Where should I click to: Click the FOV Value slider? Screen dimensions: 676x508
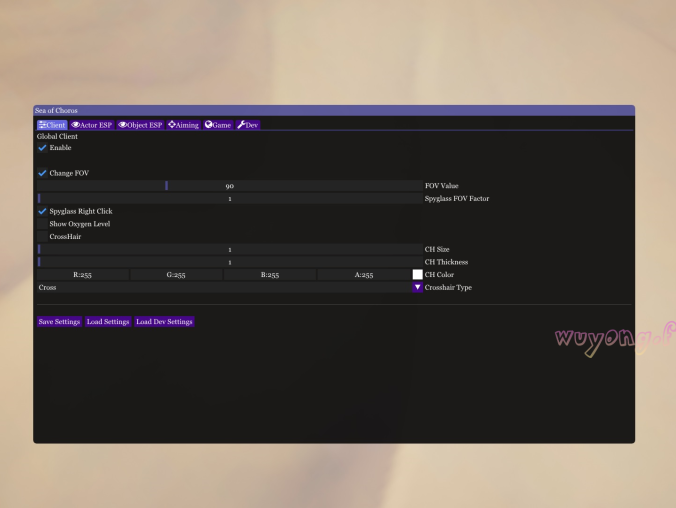click(230, 186)
